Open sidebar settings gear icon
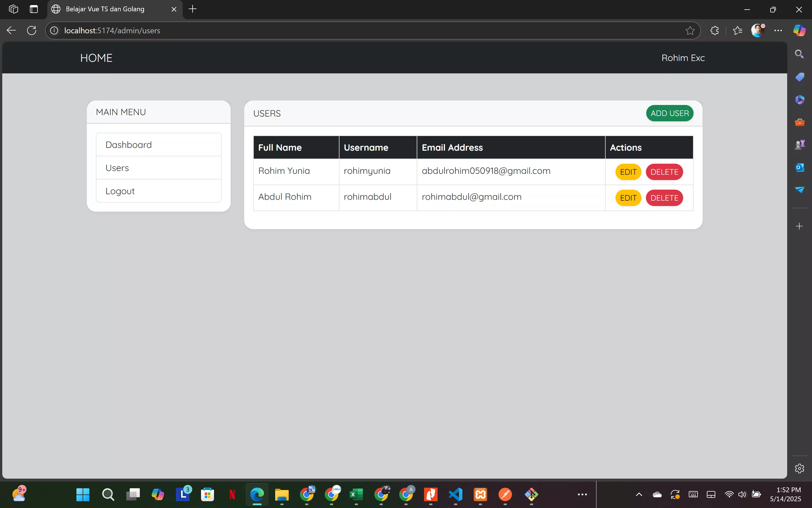The width and height of the screenshot is (812, 508). [x=799, y=468]
